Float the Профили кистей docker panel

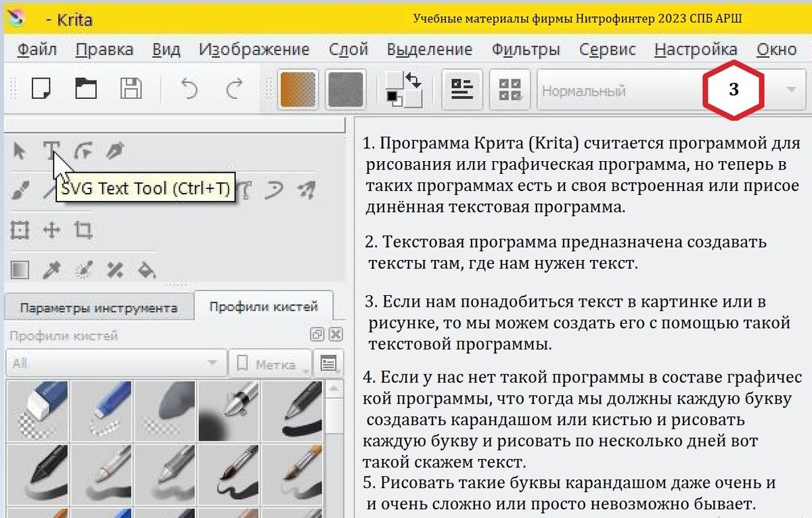tap(317, 334)
